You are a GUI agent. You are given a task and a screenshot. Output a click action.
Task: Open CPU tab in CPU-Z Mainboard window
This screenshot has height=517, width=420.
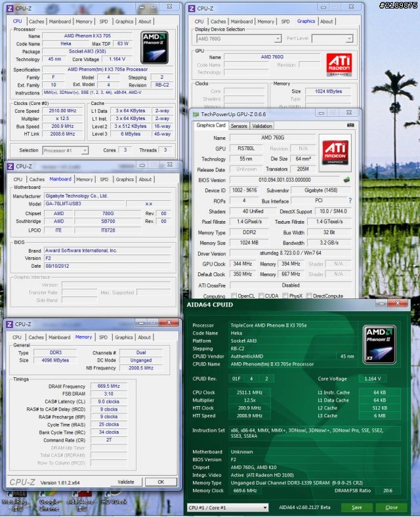(18, 179)
